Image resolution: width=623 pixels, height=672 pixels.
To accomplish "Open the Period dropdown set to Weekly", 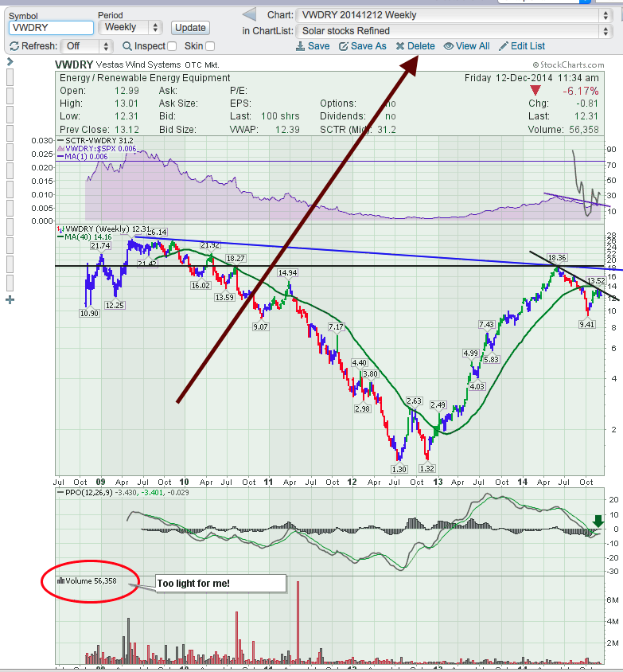I will point(130,27).
